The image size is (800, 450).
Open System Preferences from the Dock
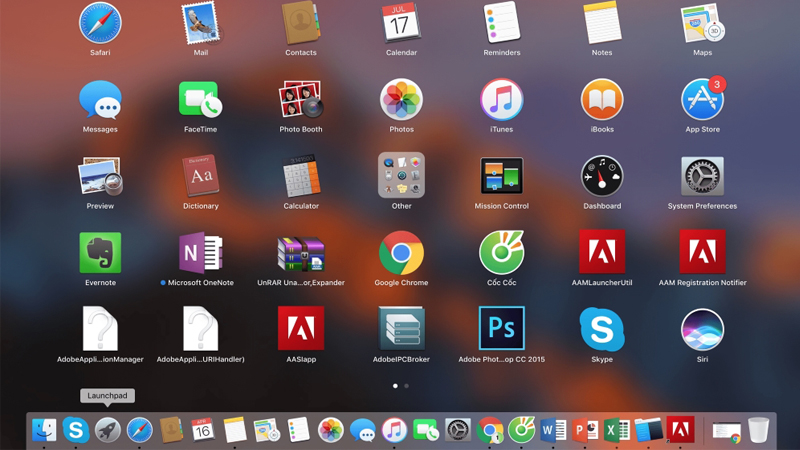pos(458,430)
